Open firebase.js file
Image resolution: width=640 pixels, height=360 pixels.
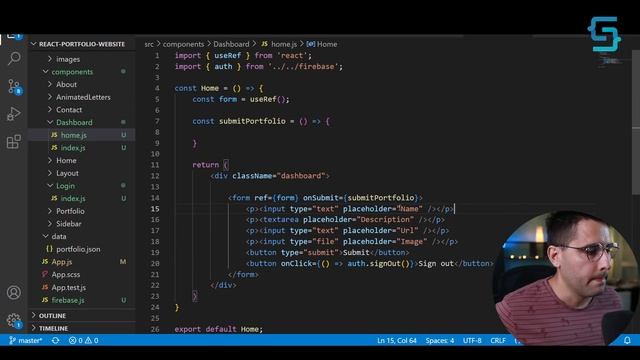[68, 300]
